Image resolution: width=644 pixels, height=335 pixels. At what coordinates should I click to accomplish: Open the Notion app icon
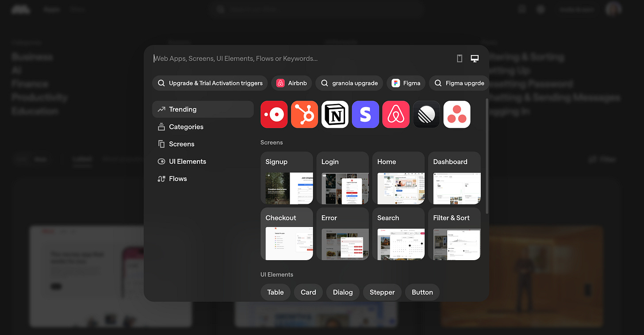click(335, 114)
